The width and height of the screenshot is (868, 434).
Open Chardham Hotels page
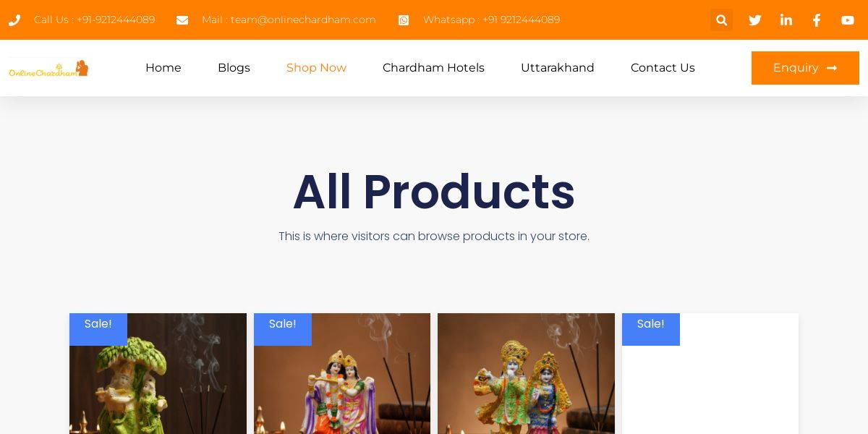pyautogui.click(x=433, y=68)
